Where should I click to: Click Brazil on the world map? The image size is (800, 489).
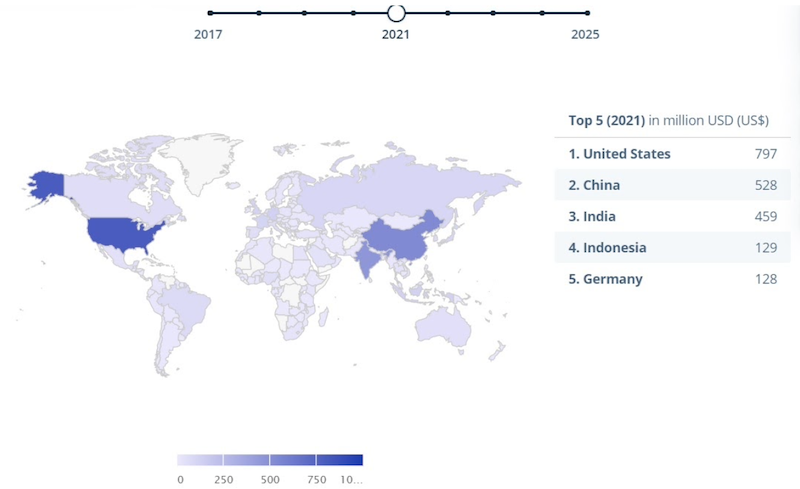tap(183, 303)
